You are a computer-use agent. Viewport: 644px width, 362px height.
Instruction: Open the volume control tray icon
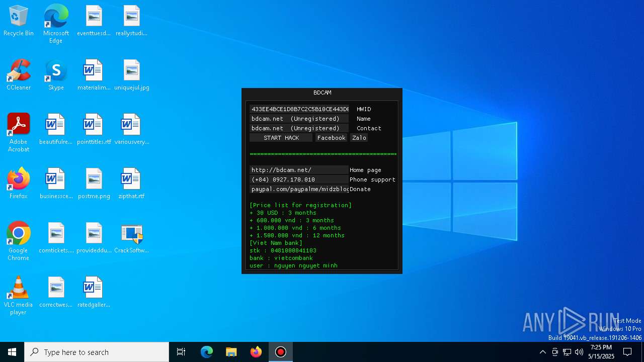[579, 352]
